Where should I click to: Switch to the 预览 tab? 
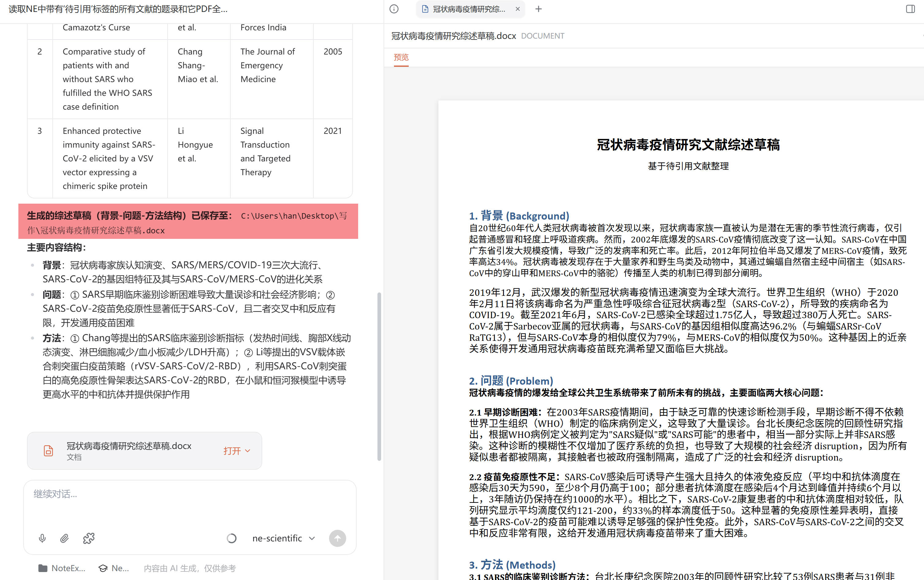pos(401,57)
